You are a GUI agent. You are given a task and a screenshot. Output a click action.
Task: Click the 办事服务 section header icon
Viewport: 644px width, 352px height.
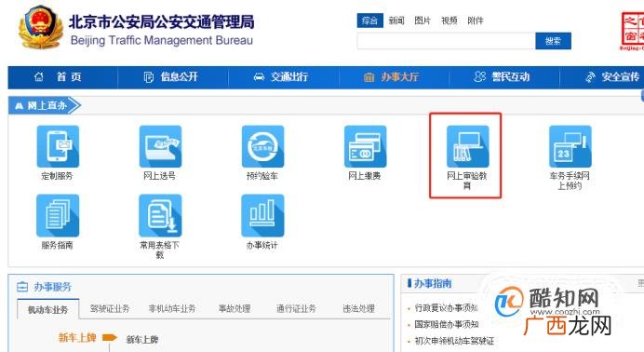[x=22, y=287]
